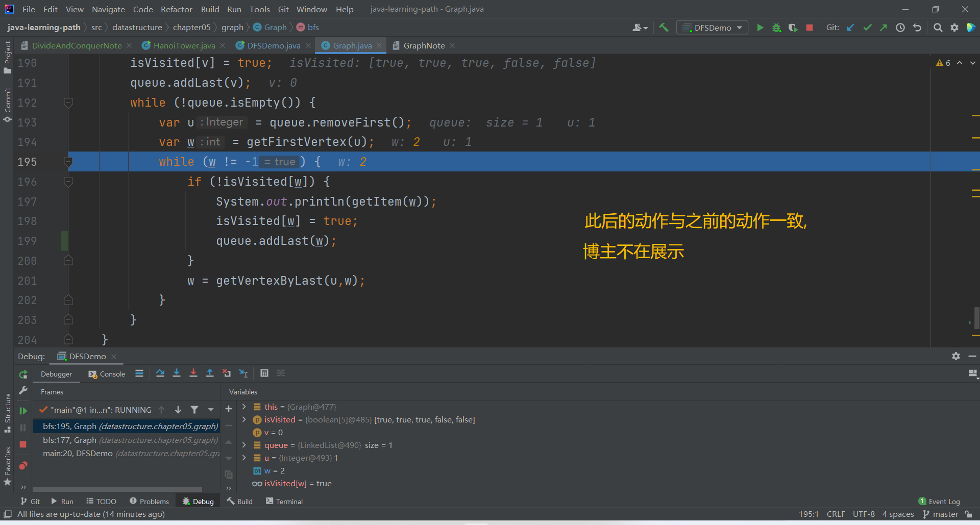
Task: Open Problems tool window
Action: [x=149, y=502]
